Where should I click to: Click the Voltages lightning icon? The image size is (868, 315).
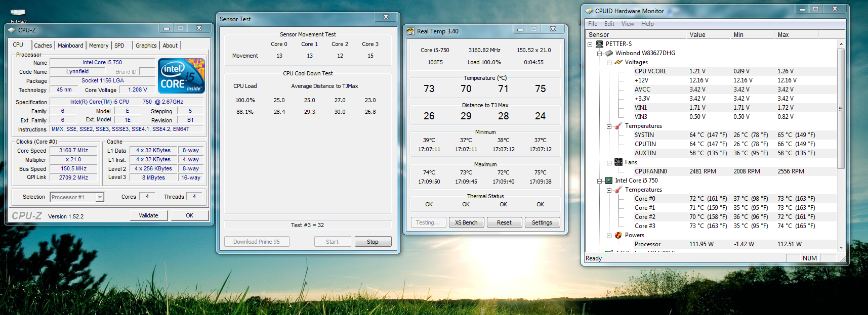pos(618,62)
